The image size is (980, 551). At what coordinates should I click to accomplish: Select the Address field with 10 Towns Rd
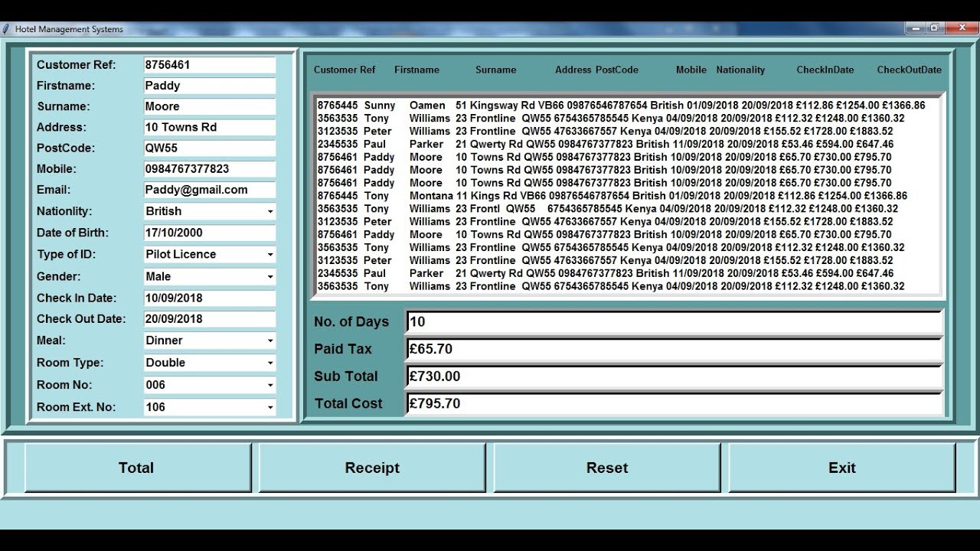pyautogui.click(x=210, y=127)
